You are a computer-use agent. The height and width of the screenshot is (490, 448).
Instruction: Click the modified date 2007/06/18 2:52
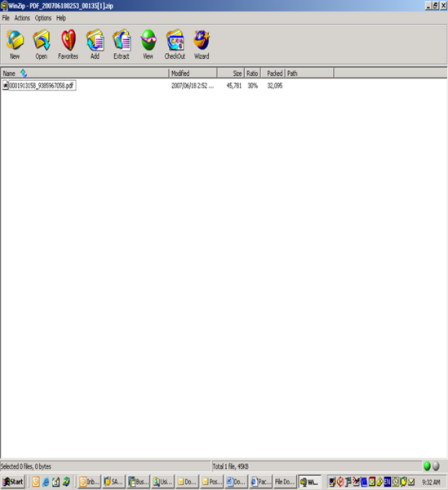193,86
